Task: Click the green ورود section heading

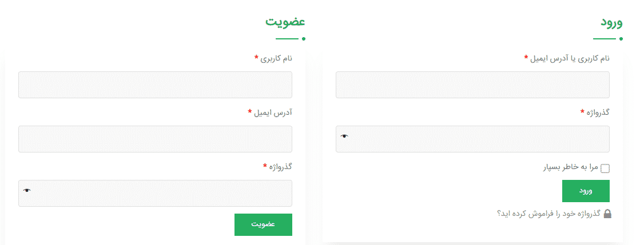Action: [611, 22]
